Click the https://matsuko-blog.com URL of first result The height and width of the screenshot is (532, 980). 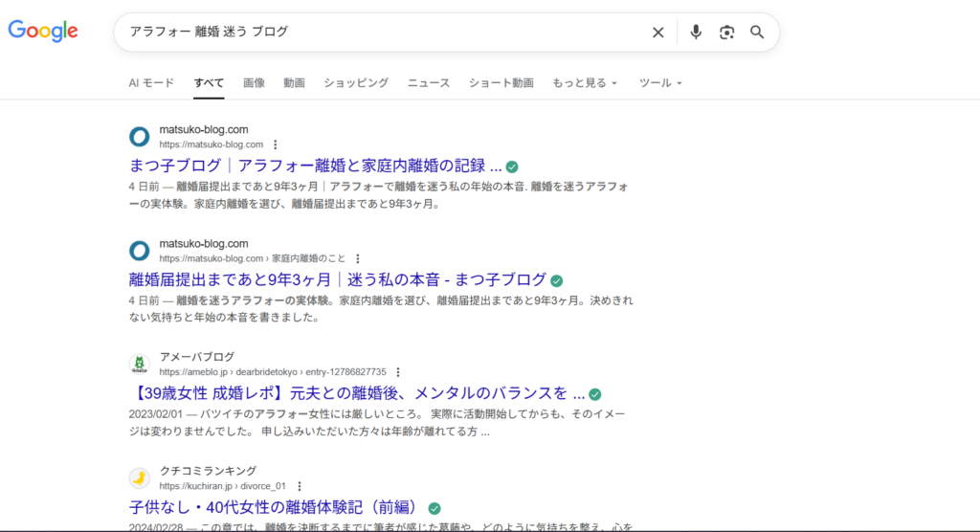(212, 144)
